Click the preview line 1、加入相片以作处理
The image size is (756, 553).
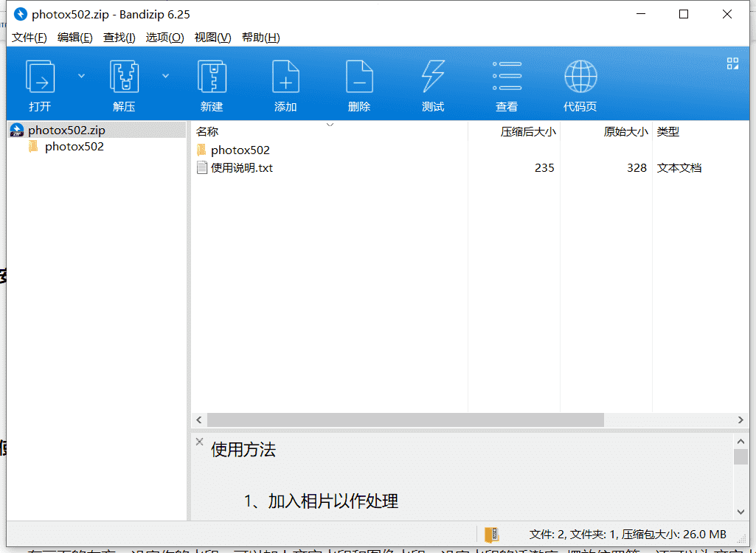click(x=321, y=501)
